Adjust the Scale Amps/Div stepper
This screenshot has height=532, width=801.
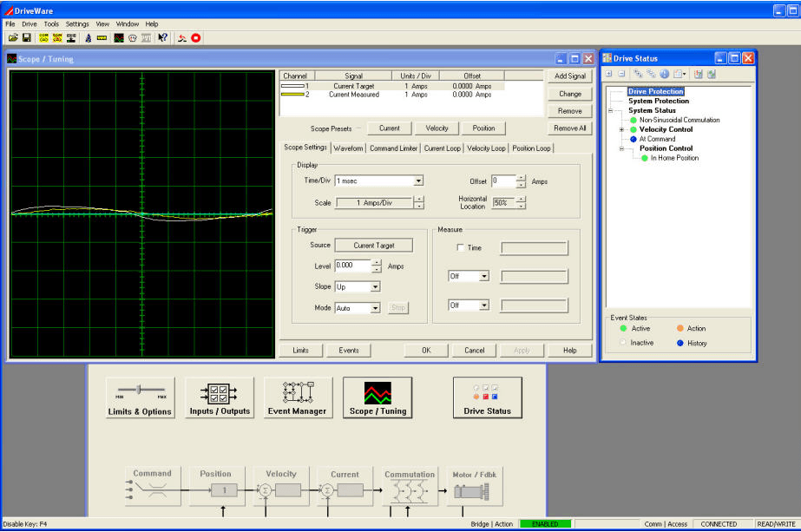click(x=419, y=203)
